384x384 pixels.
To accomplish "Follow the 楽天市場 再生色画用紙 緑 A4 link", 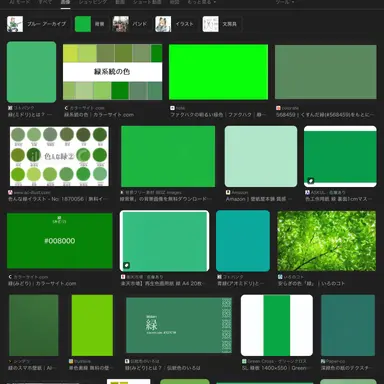I will pos(163,283).
